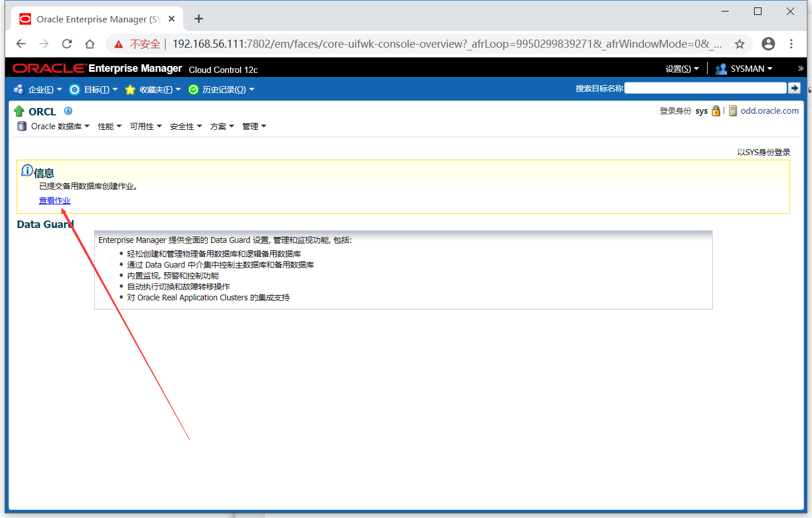Click the host icon beside odd.oracle.com
The height and width of the screenshot is (518, 812).
pyautogui.click(x=733, y=111)
